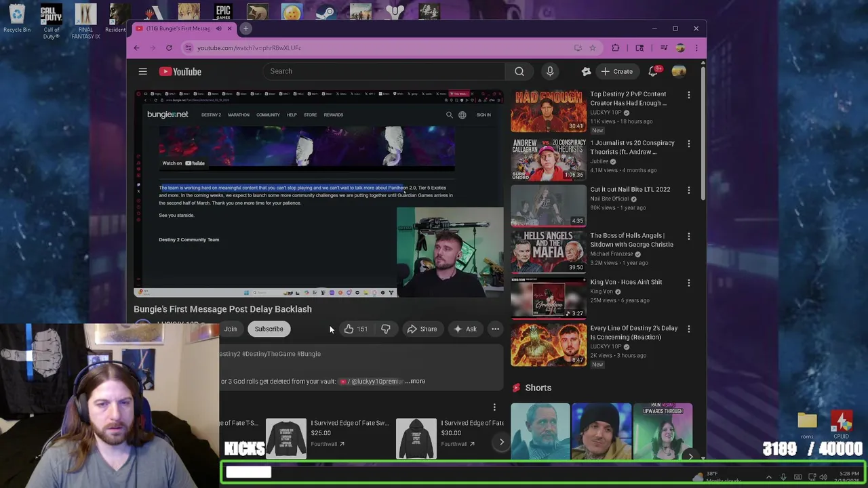Open options for Every Line Of Destiny video
Image resolution: width=868 pixels, height=488 pixels.
pyautogui.click(x=688, y=329)
